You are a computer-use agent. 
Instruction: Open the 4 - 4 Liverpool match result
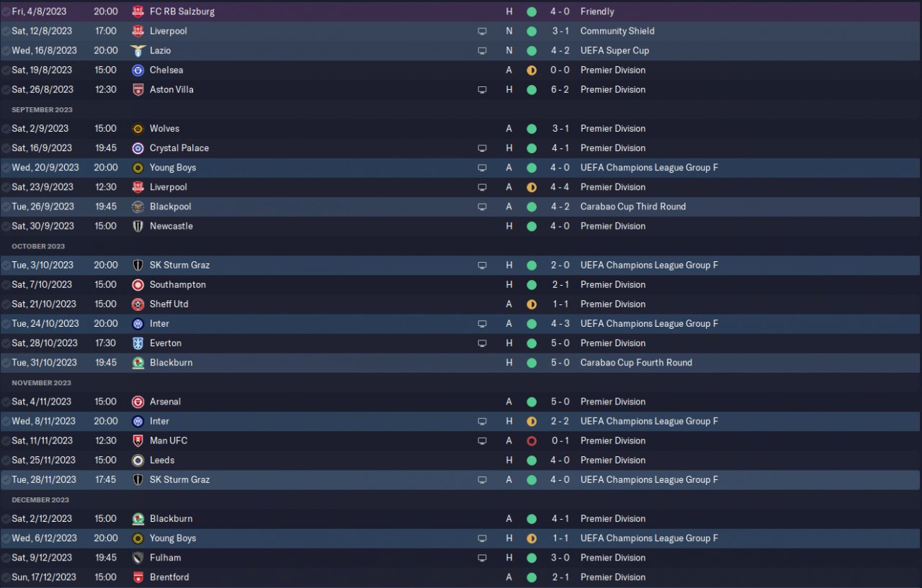tap(561, 187)
